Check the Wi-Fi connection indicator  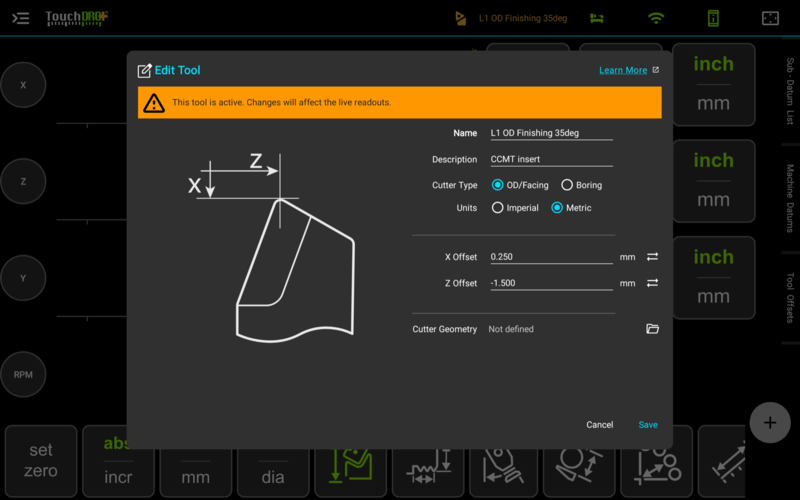(656, 18)
